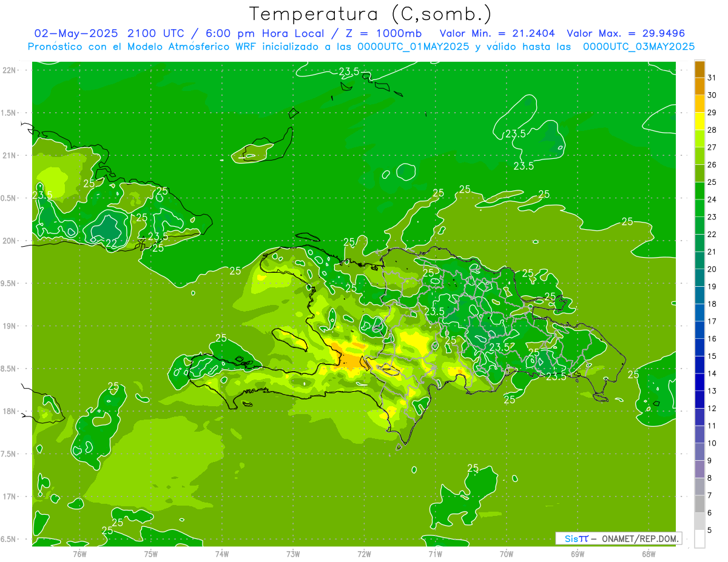Click the '76W' longitude label
Image resolution: width=728 pixels, height=562 pixels.
point(79,554)
